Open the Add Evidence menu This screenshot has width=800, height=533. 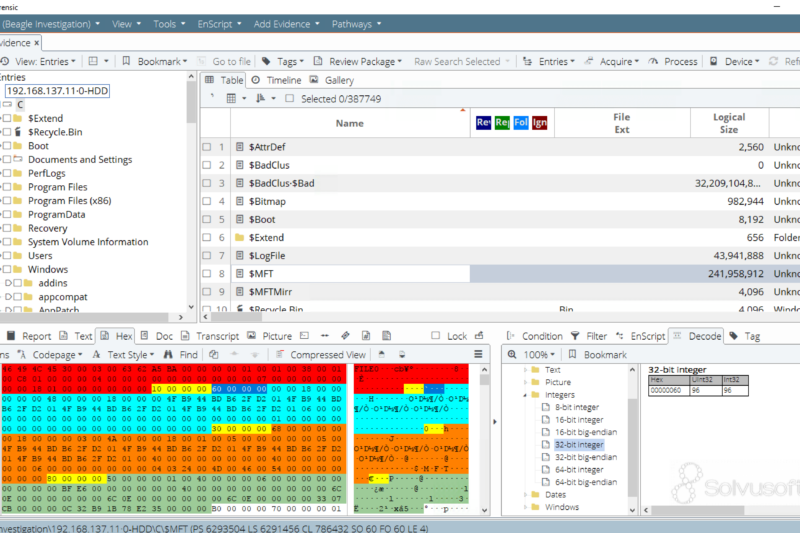pos(286,24)
